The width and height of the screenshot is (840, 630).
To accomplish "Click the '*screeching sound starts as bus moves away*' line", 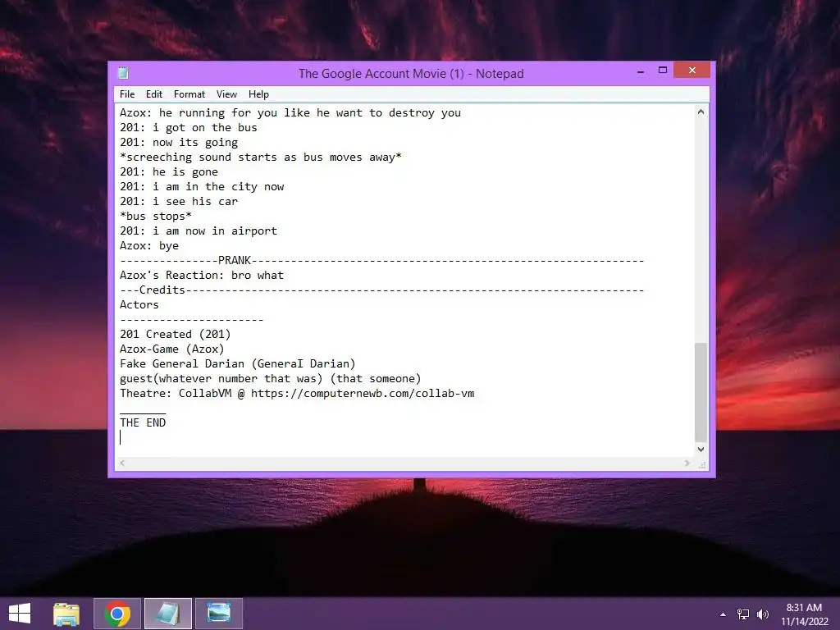I will pyautogui.click(x=260, y=157).
